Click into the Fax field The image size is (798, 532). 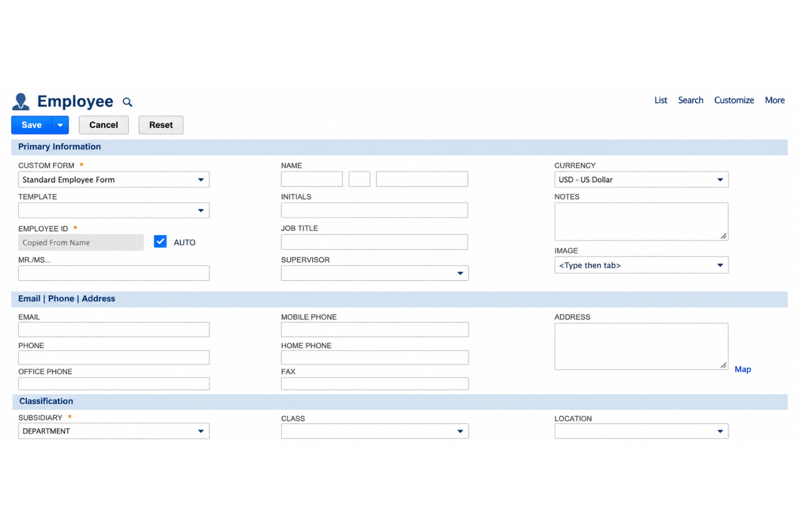375,384
